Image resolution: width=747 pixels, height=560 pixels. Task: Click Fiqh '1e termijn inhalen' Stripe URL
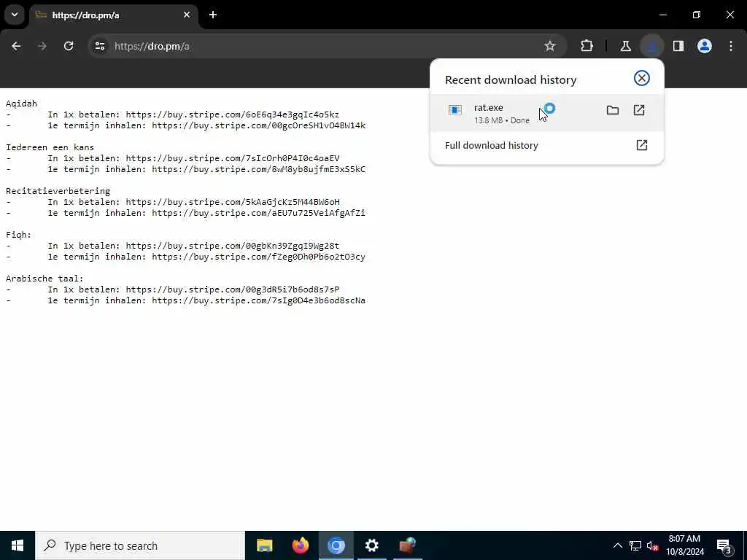(x=259, y=257)
